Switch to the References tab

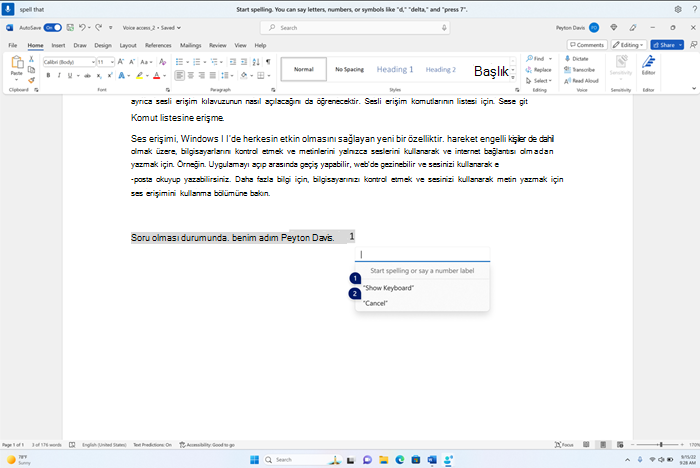[158, 45]
